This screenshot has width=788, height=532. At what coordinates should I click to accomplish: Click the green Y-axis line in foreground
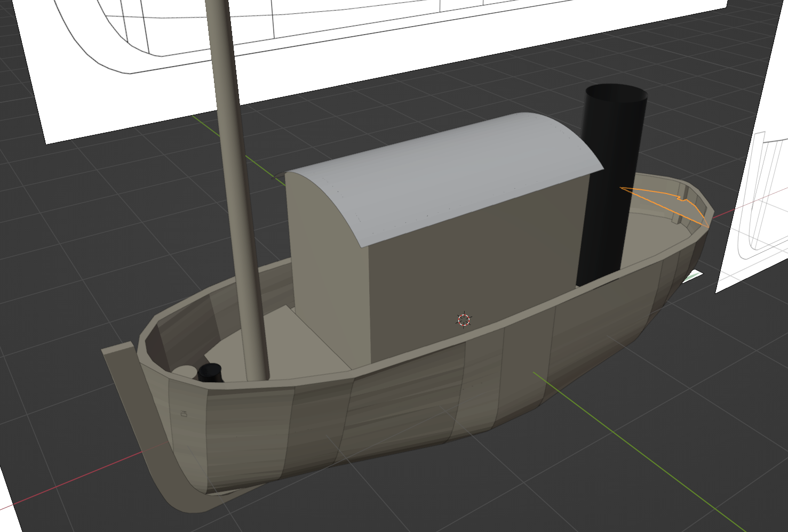click(x=640, y=453)
